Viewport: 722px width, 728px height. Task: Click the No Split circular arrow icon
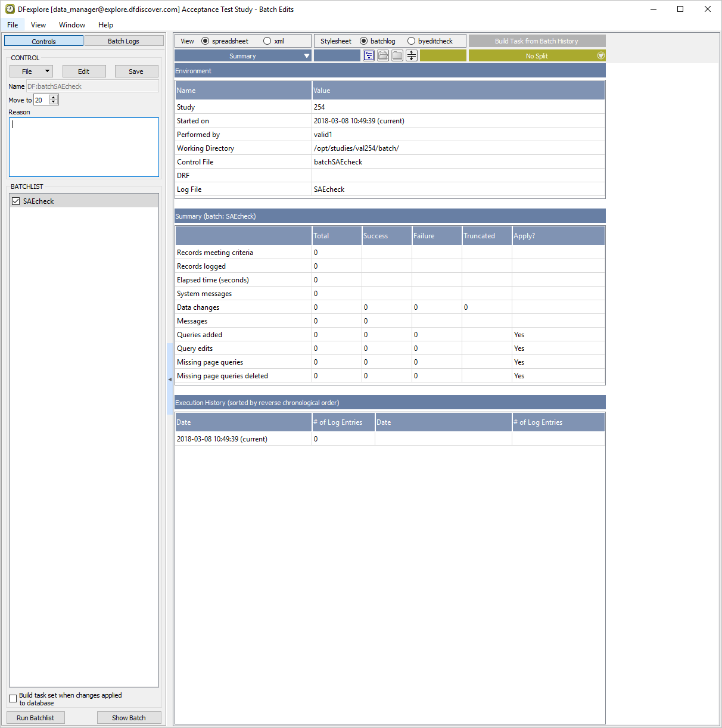point(600,55)
